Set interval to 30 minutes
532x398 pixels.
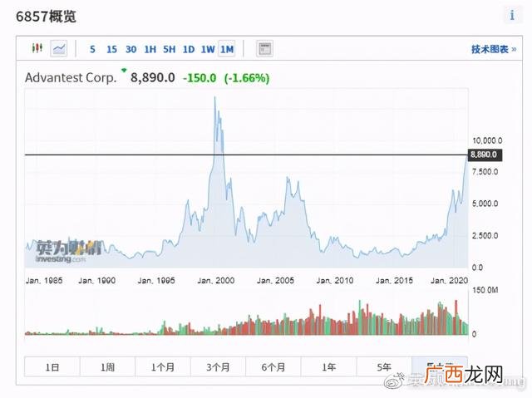tap(131, 49)
